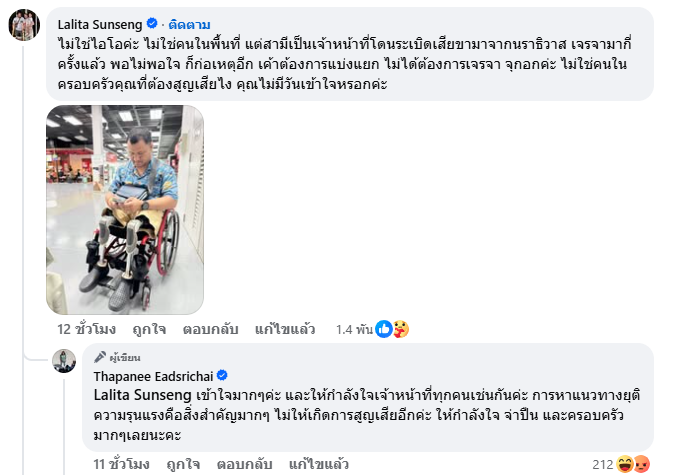Open Thapanee Eadsrichai's profile avatar
This screenshot has height=475, width=688.
(64, 361)
